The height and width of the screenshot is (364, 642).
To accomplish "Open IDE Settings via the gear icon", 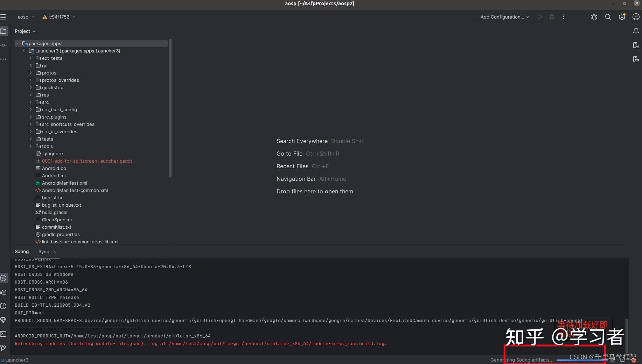I will pyautogui.click(x=622, y=17).
